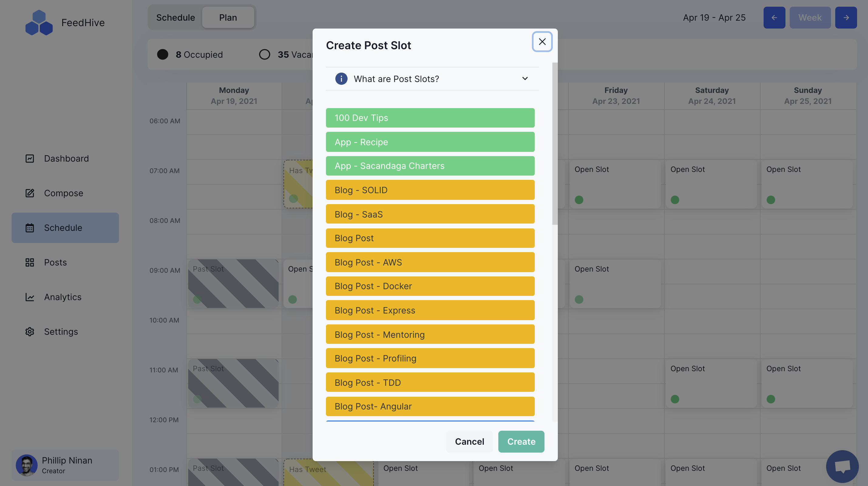Click green dot in Friday 09:00 AM slot

pos(579,299)
